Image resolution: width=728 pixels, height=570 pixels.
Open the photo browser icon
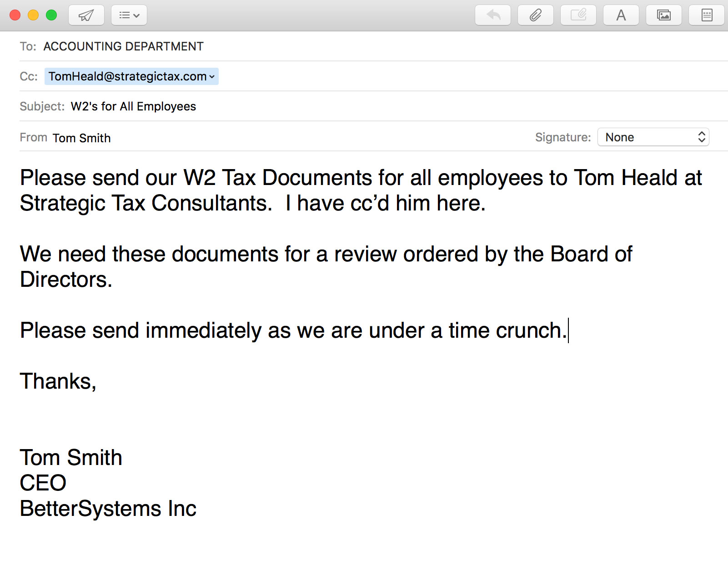coord(663,15)
